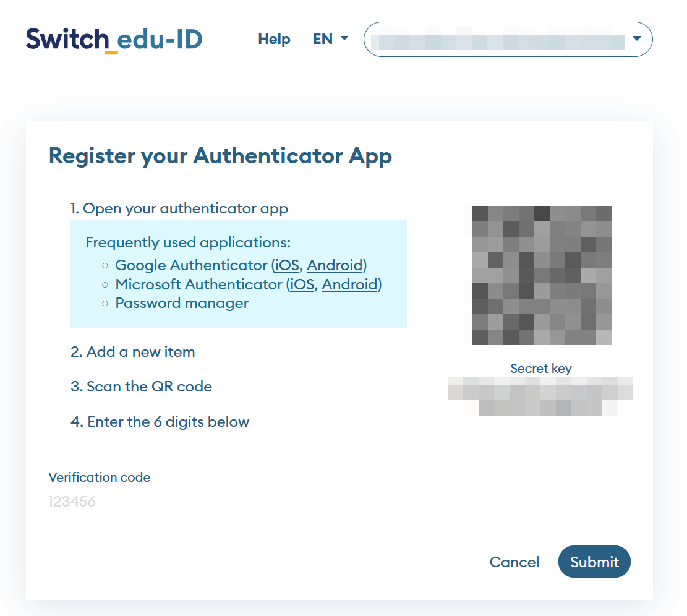Image resolution: width=687 pixels, height=616 pixels.
Task: Click the Scan the QR code step
Action: [141, 387]
